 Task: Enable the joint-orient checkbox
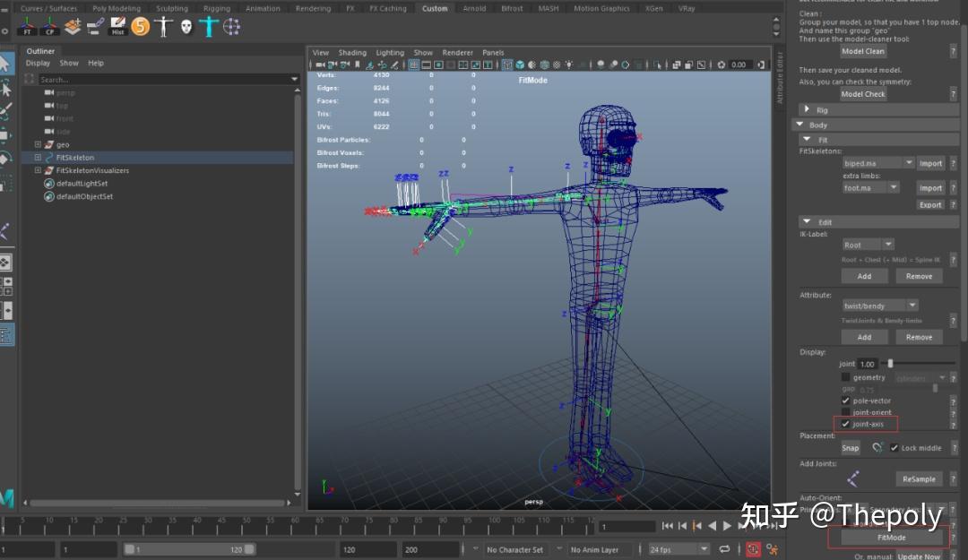846,412
